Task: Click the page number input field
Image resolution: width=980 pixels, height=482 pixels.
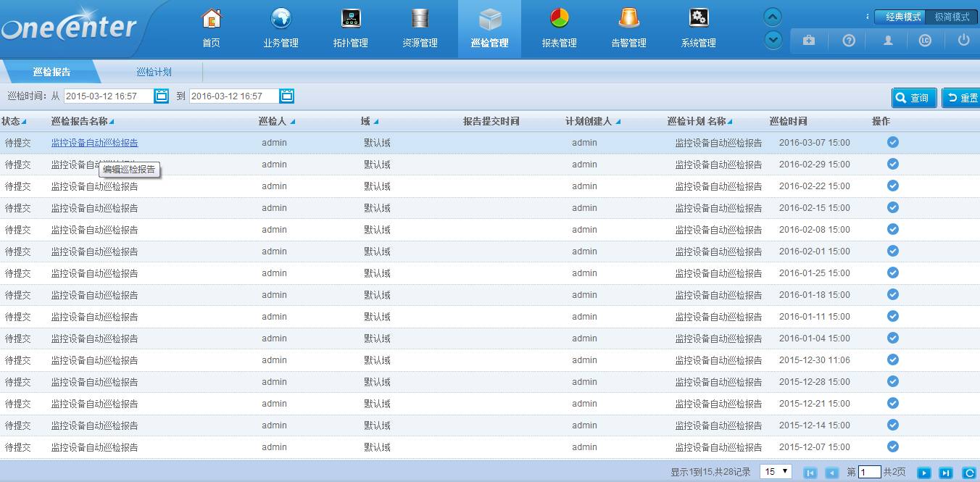Action: click(869, 472)
